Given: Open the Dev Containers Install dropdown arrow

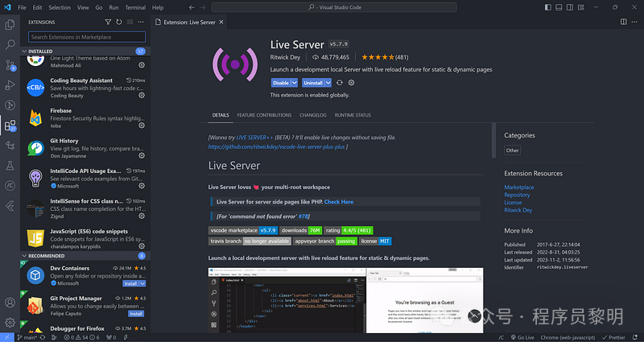Looking at the screenshot, I should click(x=142, y=284).
